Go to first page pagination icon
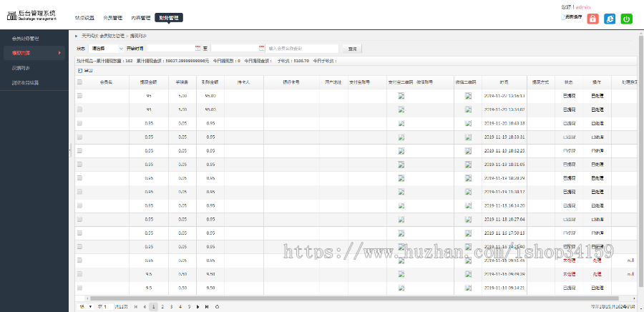Viewport: 644px width, 312px height. click(x=135, y=307)
